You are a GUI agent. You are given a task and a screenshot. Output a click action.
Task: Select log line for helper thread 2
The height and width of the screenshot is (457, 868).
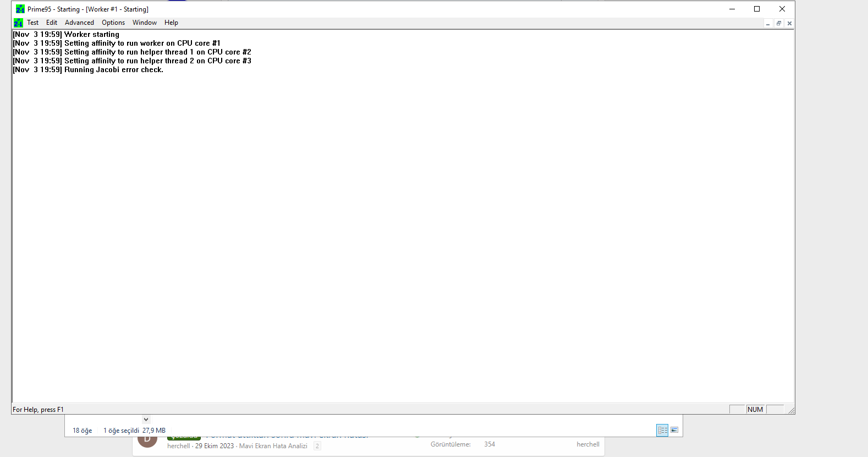pyautogui.click(x=132, y=61)
